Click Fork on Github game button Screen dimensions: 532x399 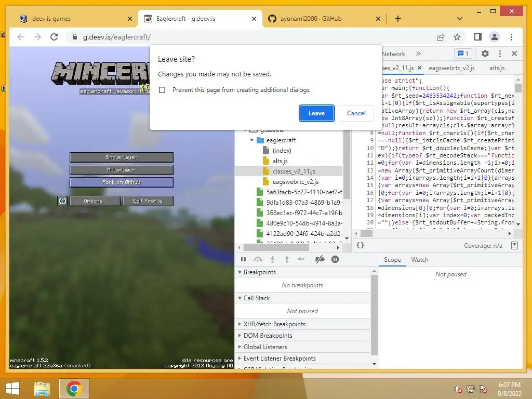pos(122,182)
